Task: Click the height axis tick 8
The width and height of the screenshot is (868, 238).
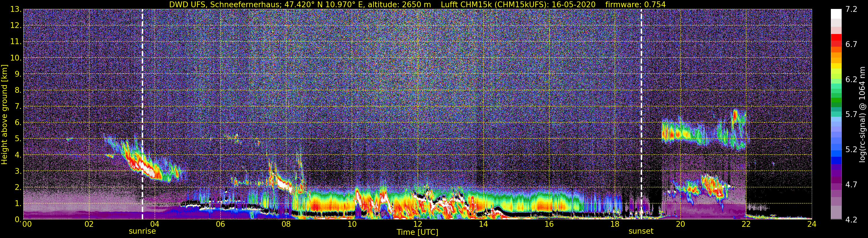Action: coord(18,90)
